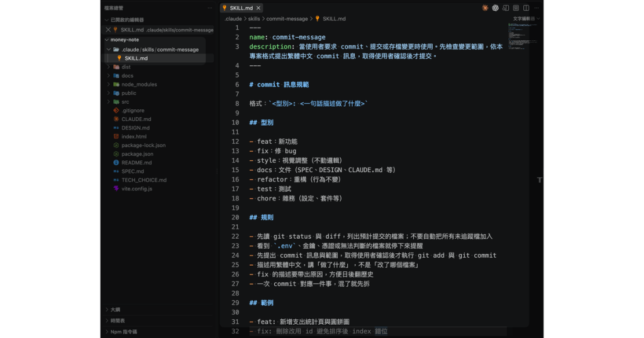Open the 文字編輯器 editor type dropdown
Screen dimensions: 644x338
526,18
